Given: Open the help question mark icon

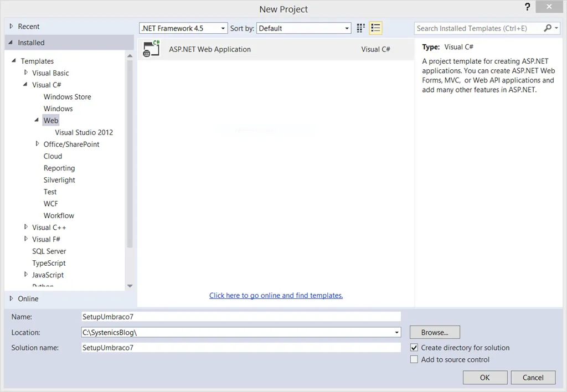Looking at the screenshot, I should 527,7.
